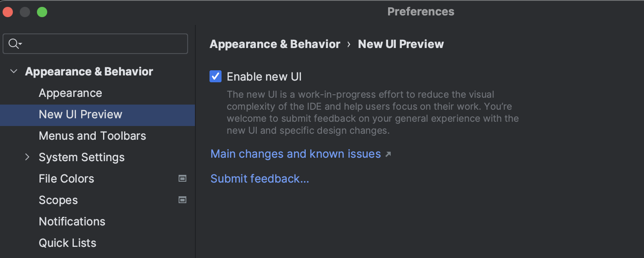
Task: Click the Appearance & Behavior breadcrumb
Action: point(275,44)
